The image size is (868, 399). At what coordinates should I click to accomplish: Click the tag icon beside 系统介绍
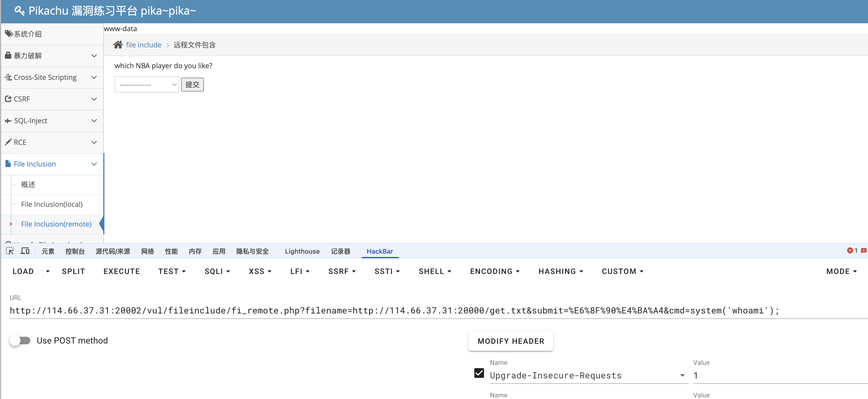(x=9, y=34)
